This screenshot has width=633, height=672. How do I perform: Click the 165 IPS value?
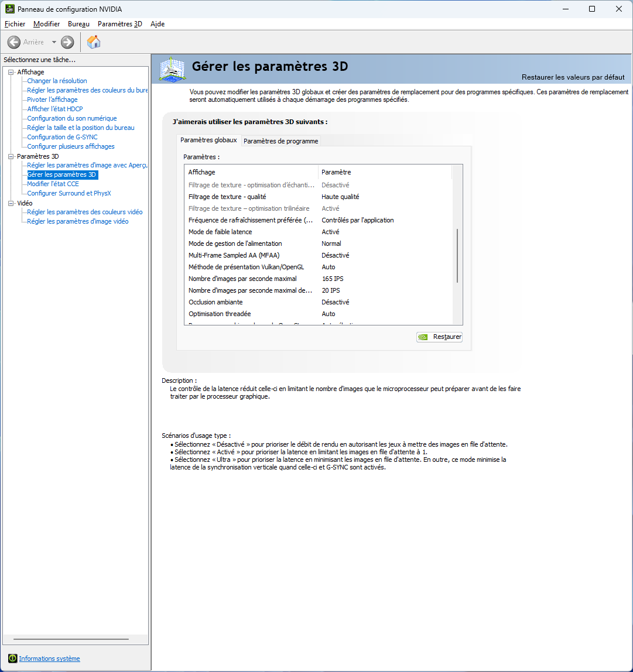pos(333,279)
